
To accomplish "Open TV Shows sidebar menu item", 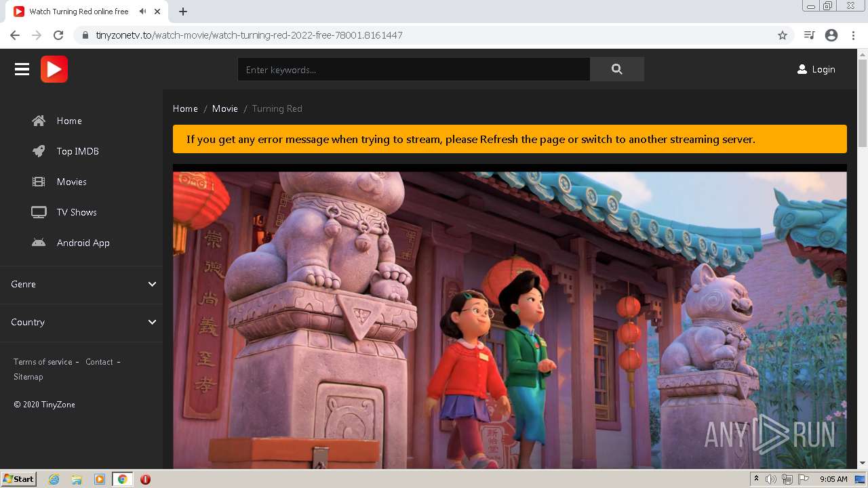I will [x=77, y=212].
